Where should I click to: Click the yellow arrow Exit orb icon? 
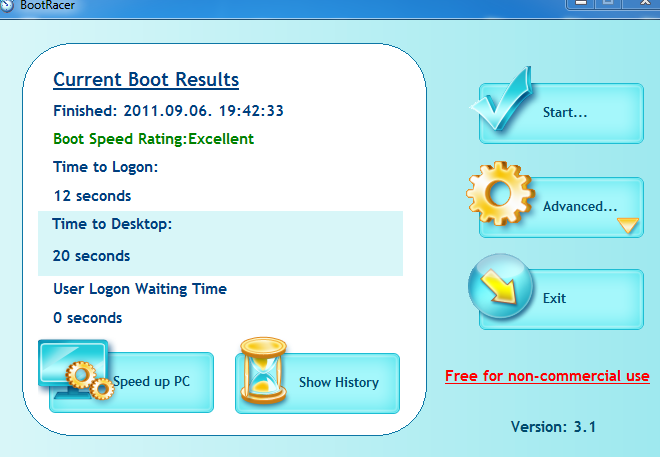click(500, 286)
